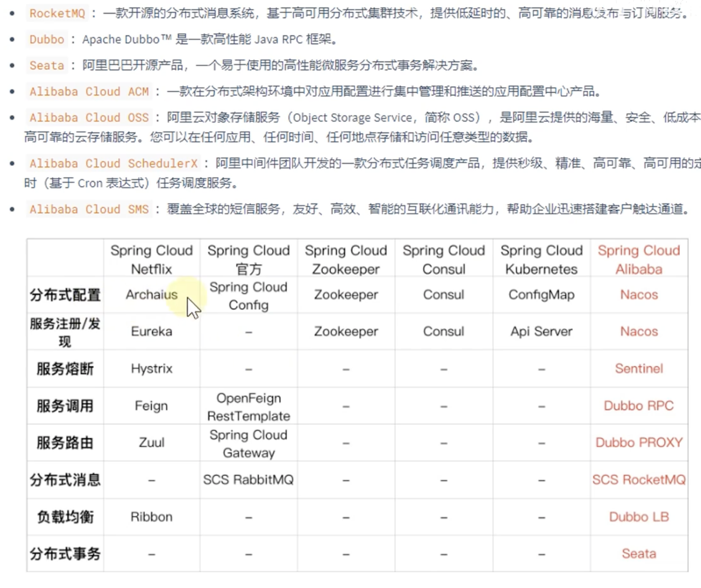Click the Feign cell in Netflix column

151,406
